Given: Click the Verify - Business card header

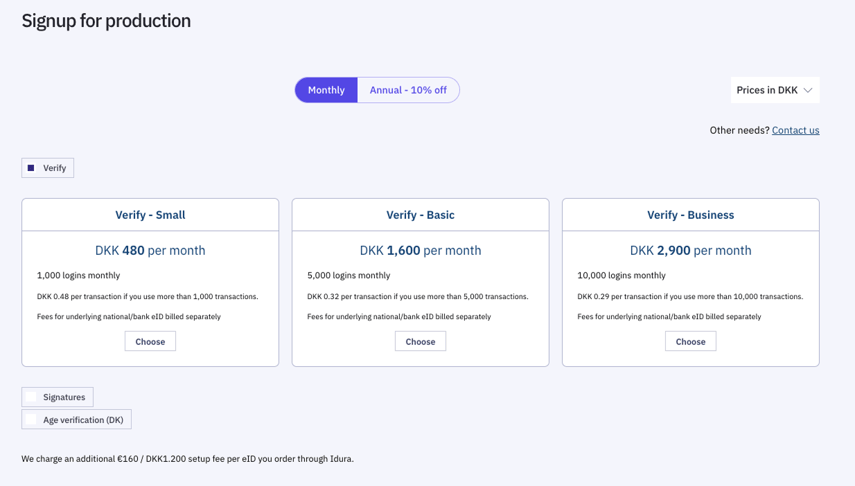Looking at the screenshot, I should 690,215.
